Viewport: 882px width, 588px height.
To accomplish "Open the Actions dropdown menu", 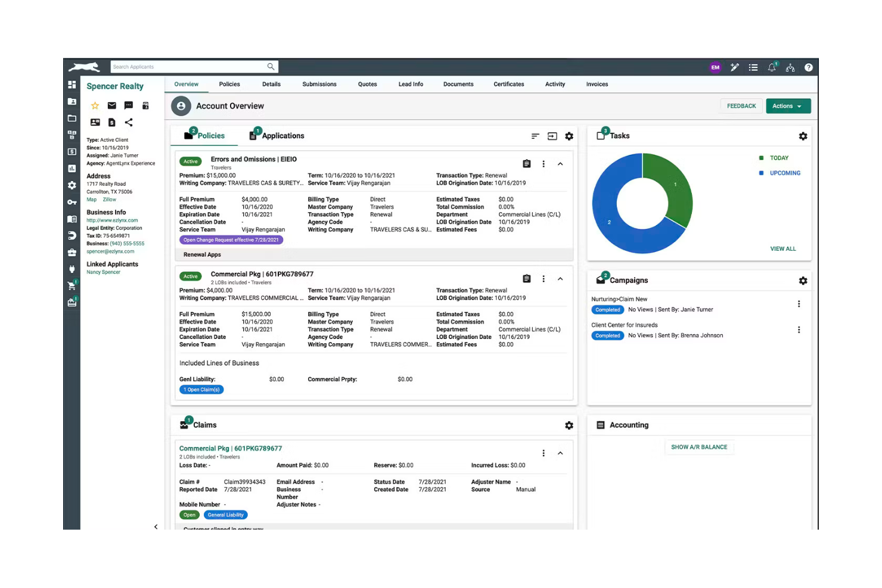I will [787, 105].
